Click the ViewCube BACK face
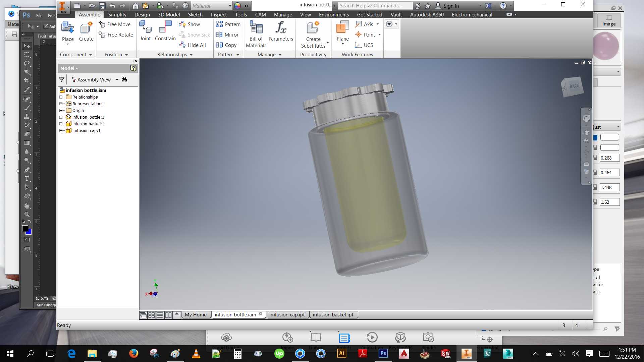 click(574, 86)
